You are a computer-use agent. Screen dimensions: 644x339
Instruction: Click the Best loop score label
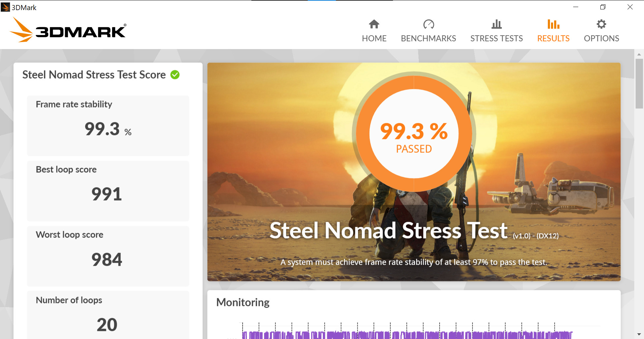(x=66, y=169)
